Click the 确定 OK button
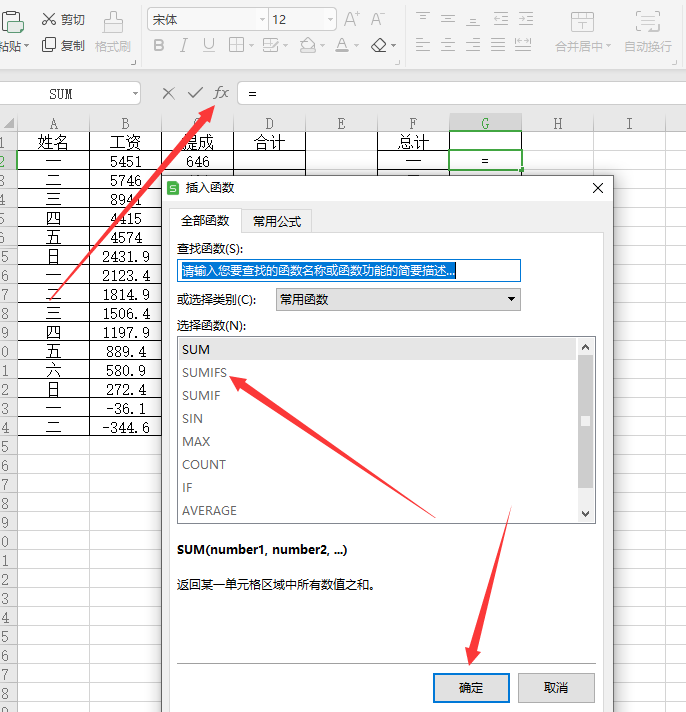This screenshot has width=686, height=712. click(x=471, y=687)
